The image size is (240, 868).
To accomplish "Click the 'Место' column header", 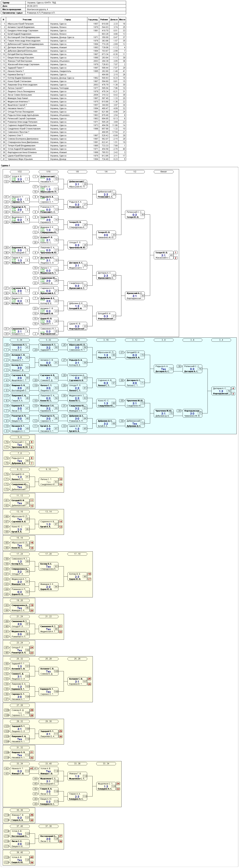I will 122,20.
